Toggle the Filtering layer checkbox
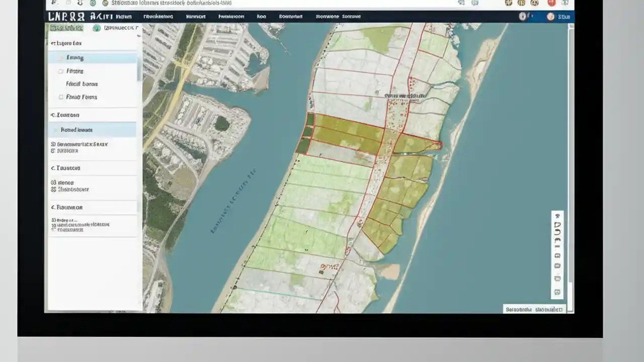The height and width of the screenshot is (362, 644). click(x=61, y=71)
